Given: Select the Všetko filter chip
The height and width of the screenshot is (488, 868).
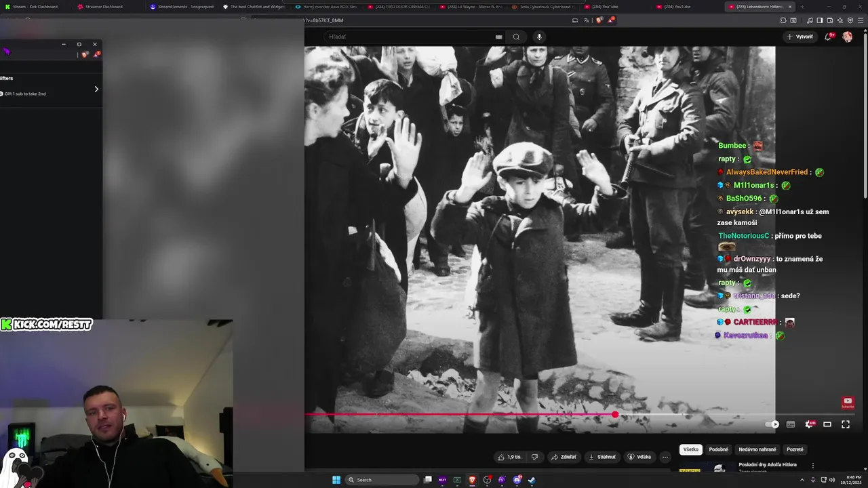Looking at the screenshot, I should pos(690,449).
